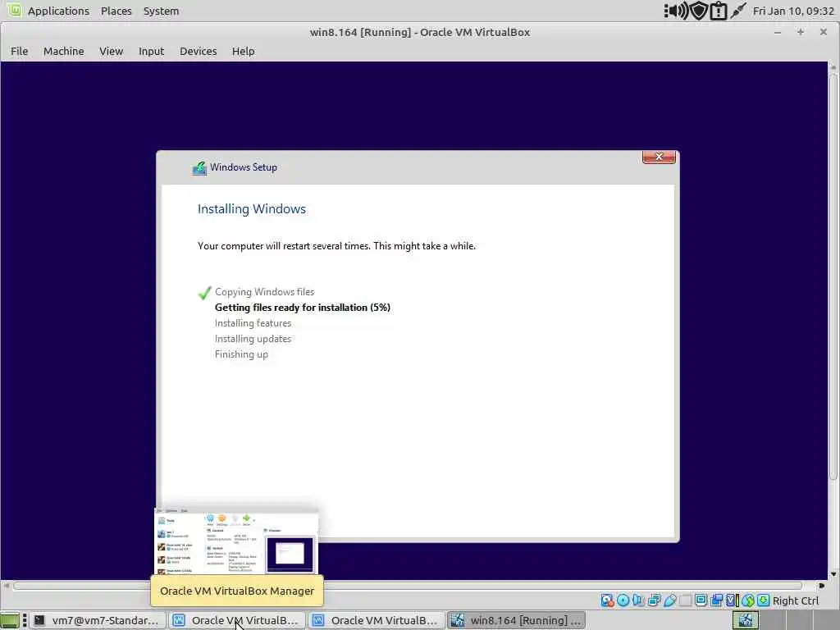Viewport: 840px width, 630px height.
Task: Switch to second Oracle VM VirtualBox taskbar item
Action: tap(376, 620)
